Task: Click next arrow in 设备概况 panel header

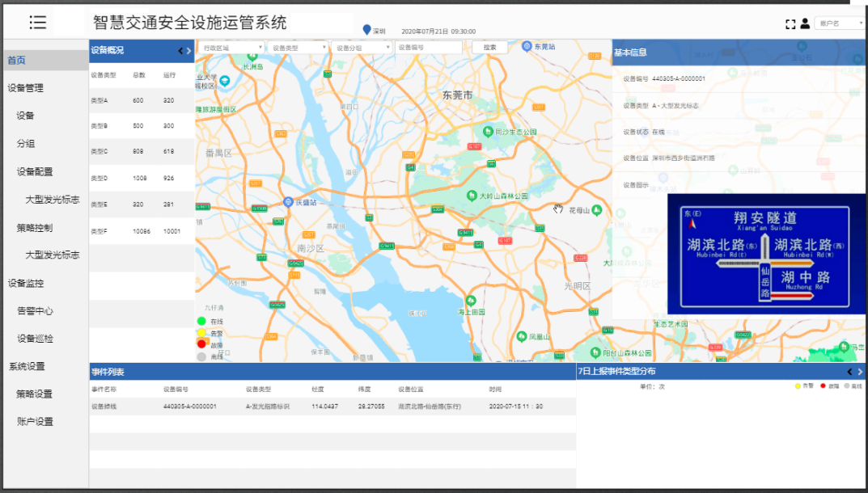Action: point(189,51)
